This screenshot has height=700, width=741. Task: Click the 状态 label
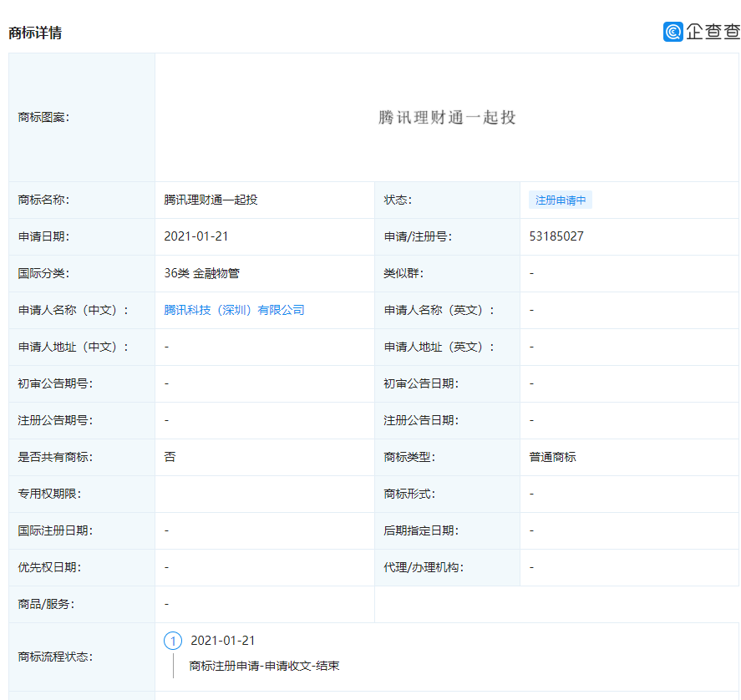point(398,200)
